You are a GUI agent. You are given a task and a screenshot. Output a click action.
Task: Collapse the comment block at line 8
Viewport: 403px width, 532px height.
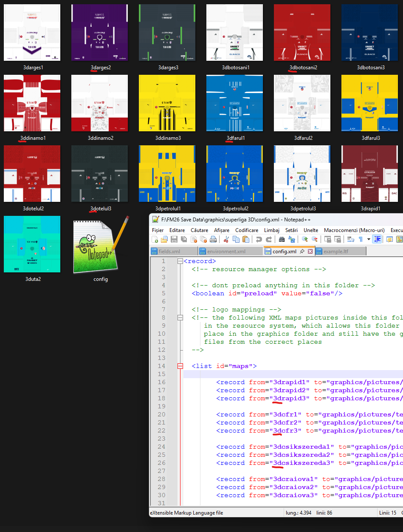pyautogui.click(x=180, y=318)
